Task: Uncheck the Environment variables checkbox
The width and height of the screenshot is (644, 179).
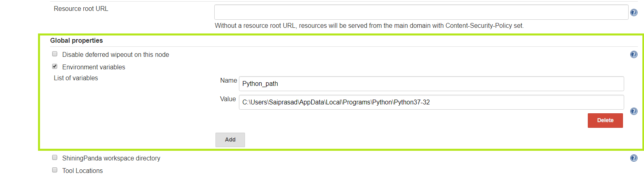Action: coord(55,67)
